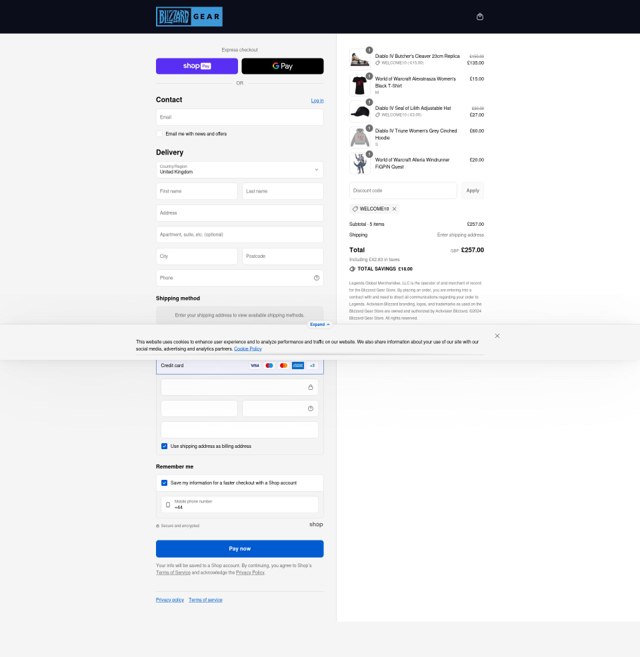Uncheck Save my information for faster checkout
The width and height of the screenshot is (640, 657).
[x=164, y=483]
